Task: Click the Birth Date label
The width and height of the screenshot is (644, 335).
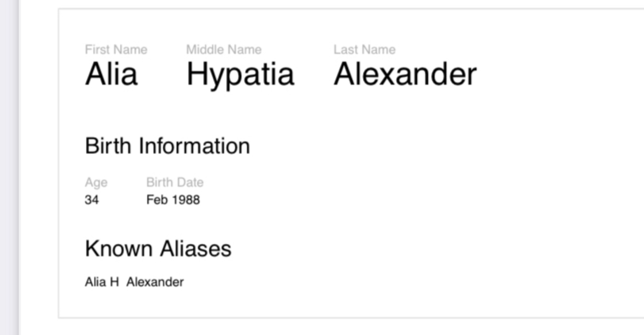Action: [x=175, y=183]
